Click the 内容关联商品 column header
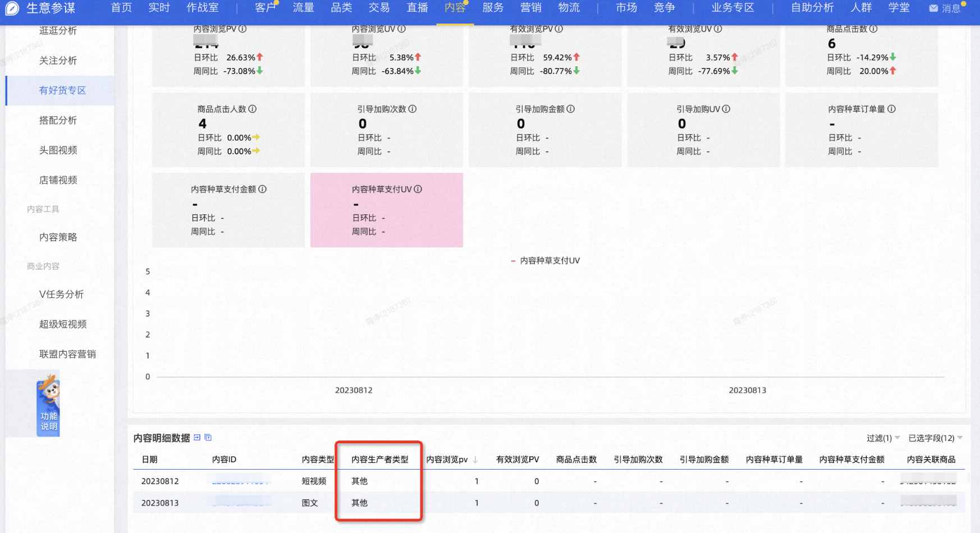The width and height of the screenshot is (980, 533). (931, 460)
